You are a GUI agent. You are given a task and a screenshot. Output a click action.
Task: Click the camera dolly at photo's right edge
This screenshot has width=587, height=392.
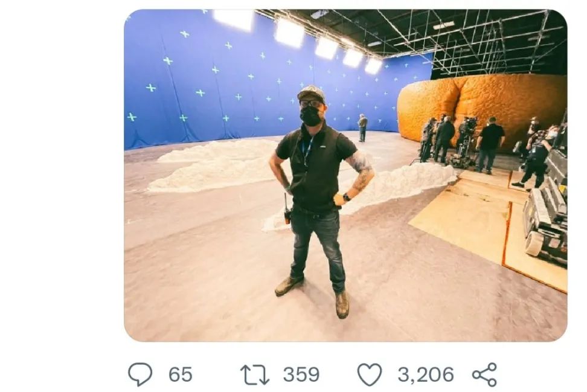click(x=547, y=217)
